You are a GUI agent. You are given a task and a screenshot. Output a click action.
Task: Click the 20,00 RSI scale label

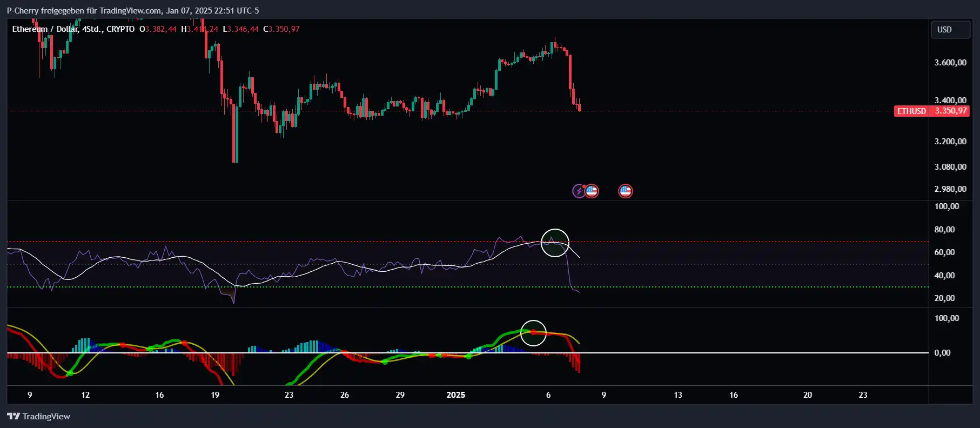(x=944, y=298)
